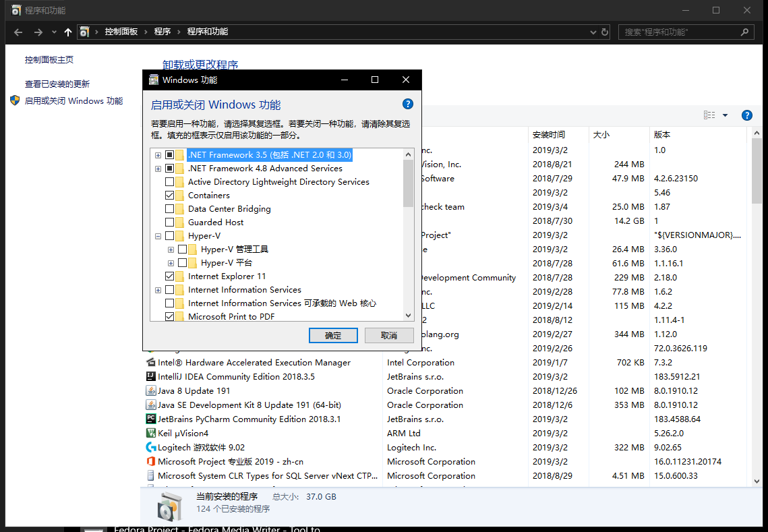
Task: Toggle .NET Framework 4.8 Advanced Services checkbox
Action: [x=169, y=169]
